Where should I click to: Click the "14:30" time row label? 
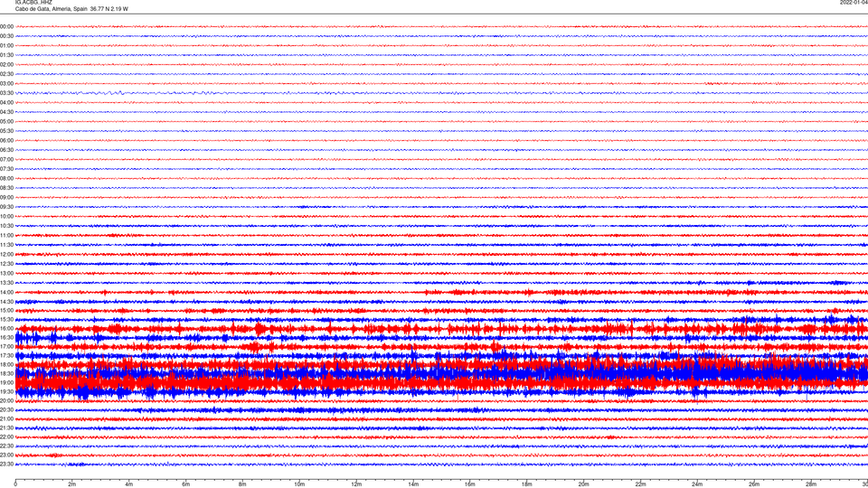point(6,302)
